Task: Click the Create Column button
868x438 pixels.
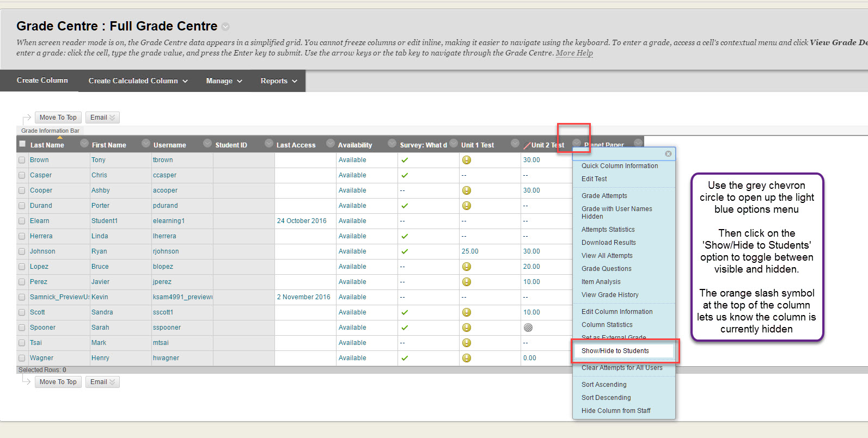Action: [x=42, y=81]
